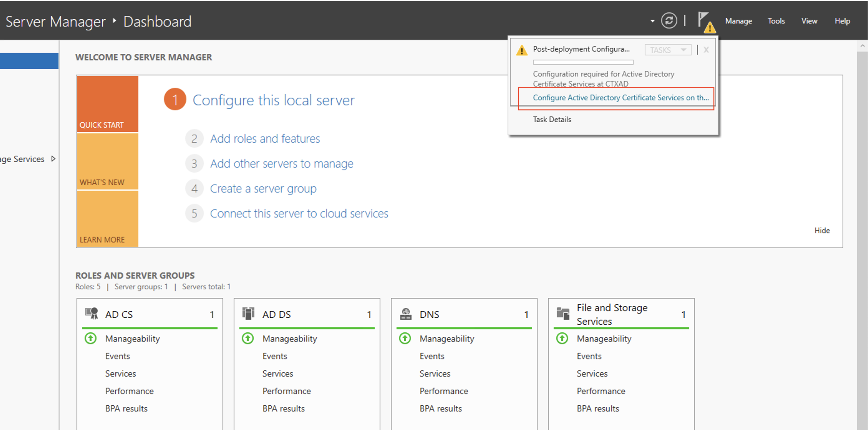Open the TASKS dropdown in the notification
The width and height of the screenshot is (868, 430).
point(667,50)
